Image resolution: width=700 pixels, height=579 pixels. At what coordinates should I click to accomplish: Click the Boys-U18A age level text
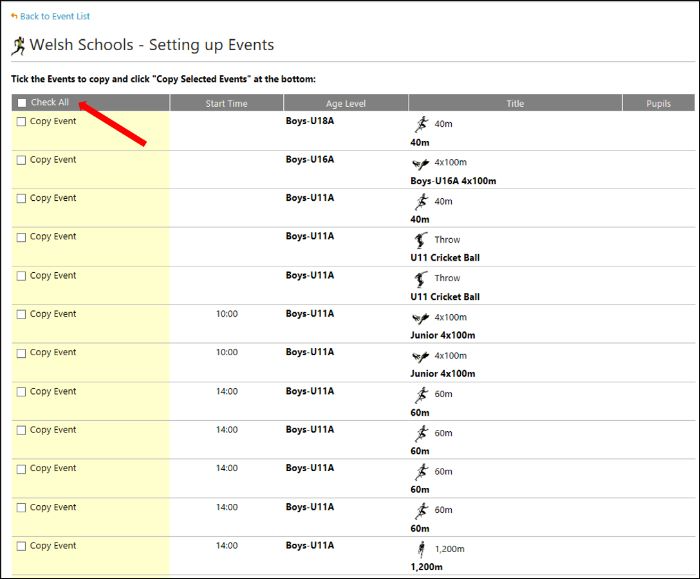(x=310, y=121)
